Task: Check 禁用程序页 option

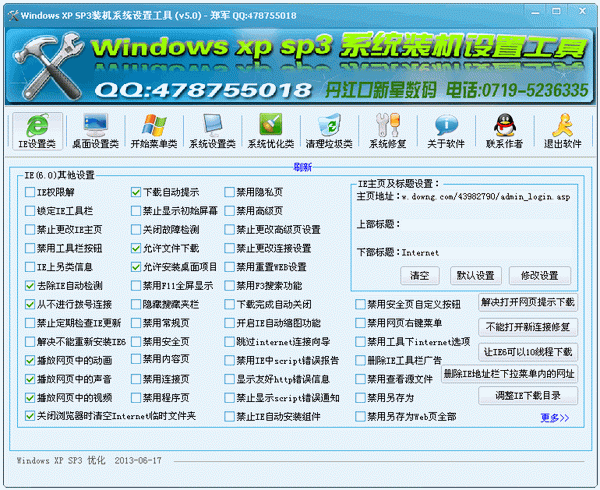Action: click(136, 398)
